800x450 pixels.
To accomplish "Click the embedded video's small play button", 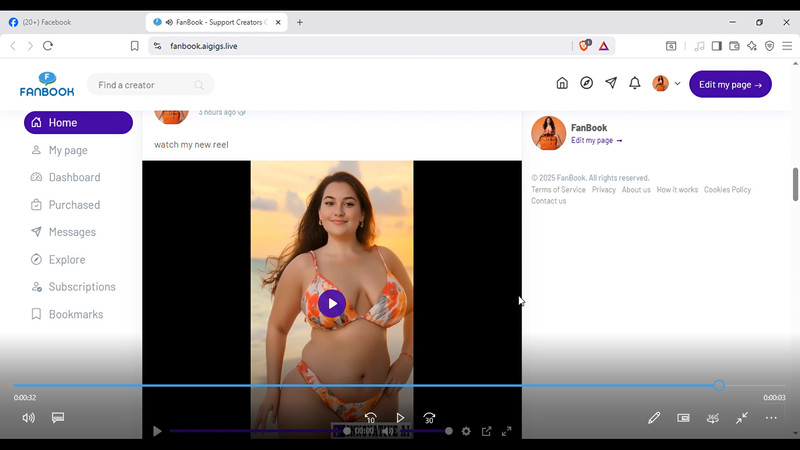I will (157, 431).
